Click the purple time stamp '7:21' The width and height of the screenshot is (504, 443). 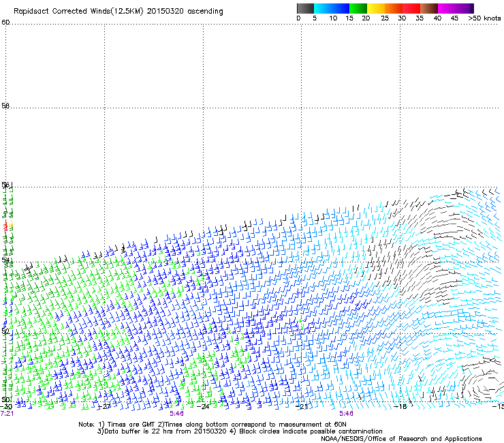tap(7, 414)
